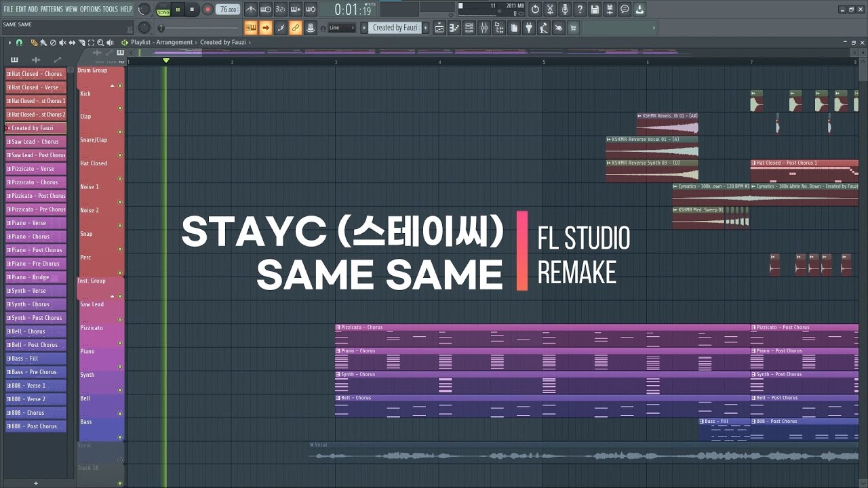Open the browser/tree view icon

pos(499,28)
